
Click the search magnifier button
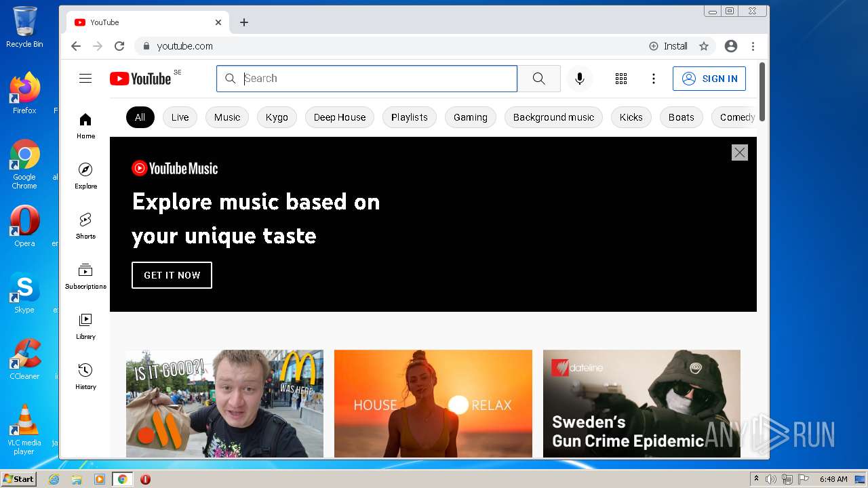(538, 79)
